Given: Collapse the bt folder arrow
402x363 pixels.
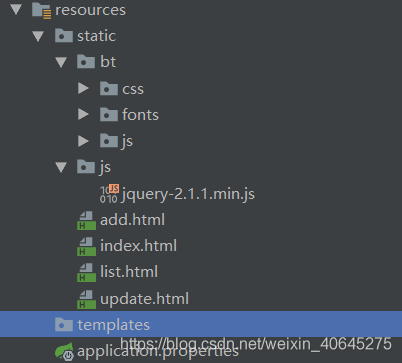Looking at the screenshot, I should coord(61,62).
